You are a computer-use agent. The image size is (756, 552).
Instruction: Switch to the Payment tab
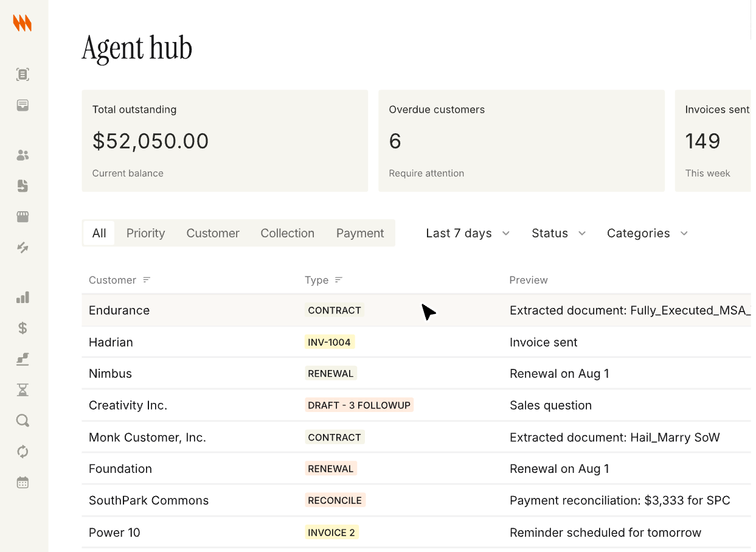point(360,233)
